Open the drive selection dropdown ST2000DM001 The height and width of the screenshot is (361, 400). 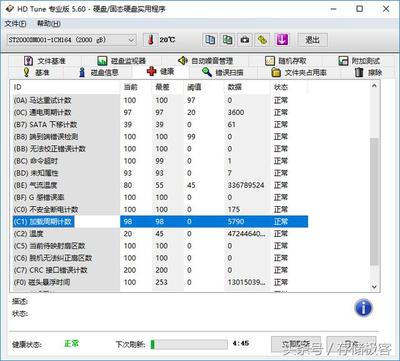click(71, 40)
